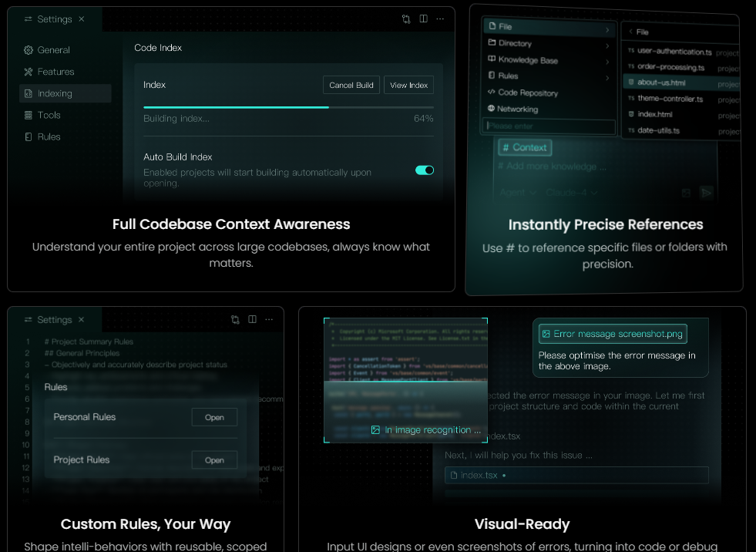The image size is (756, 552).
Task: Click the source compare icon in top Settings panel
Action: click(x=406, y=19)
